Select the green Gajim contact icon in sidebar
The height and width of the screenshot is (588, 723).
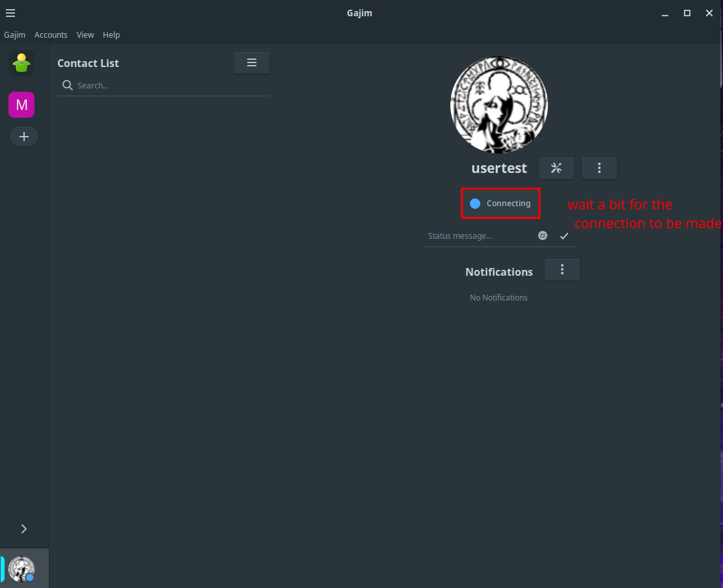click(21, 63)
